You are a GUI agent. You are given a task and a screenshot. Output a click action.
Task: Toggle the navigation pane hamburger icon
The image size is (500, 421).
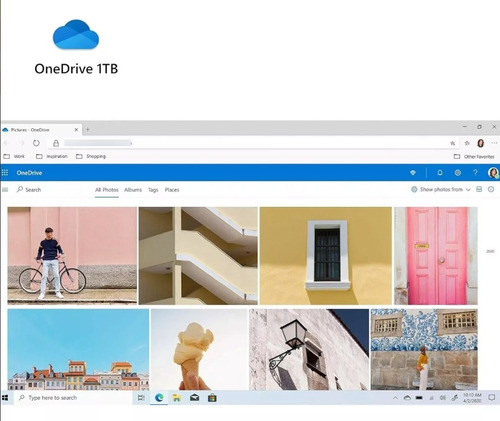[5, 190]
